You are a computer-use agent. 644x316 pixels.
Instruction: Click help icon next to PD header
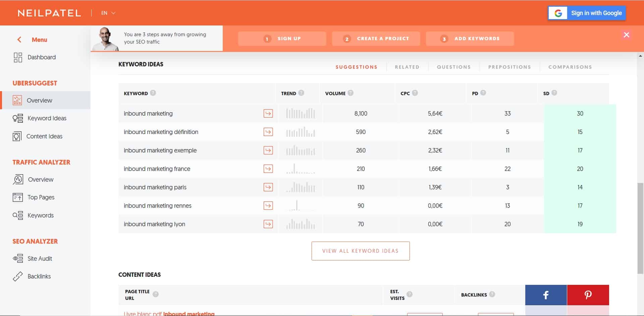pos(483,93)
